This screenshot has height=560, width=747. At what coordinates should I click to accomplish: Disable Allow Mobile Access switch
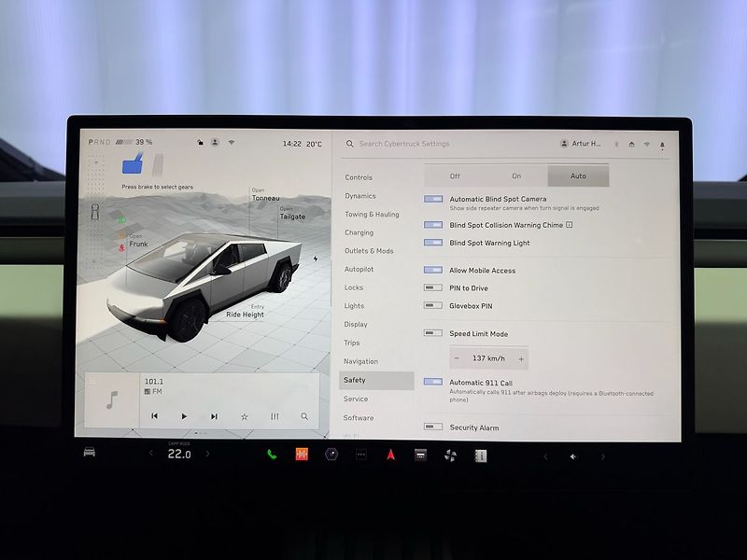(433, 270)
